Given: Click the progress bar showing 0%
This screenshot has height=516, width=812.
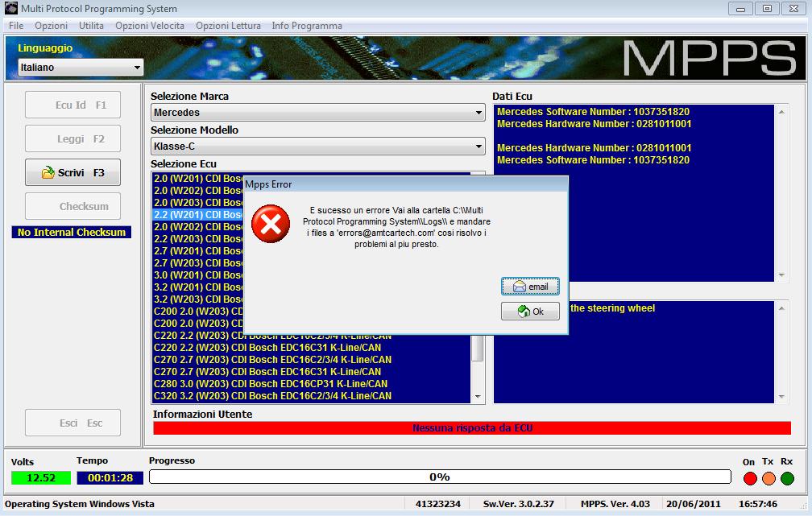Looking at the screenshot, I should (440, 477).
